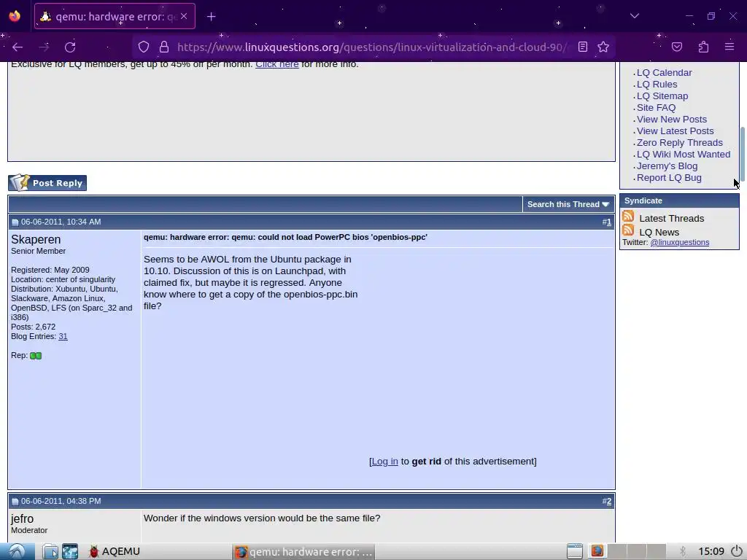
Task: Open the LQ Rules link
Action: click(x=657, y=85)
